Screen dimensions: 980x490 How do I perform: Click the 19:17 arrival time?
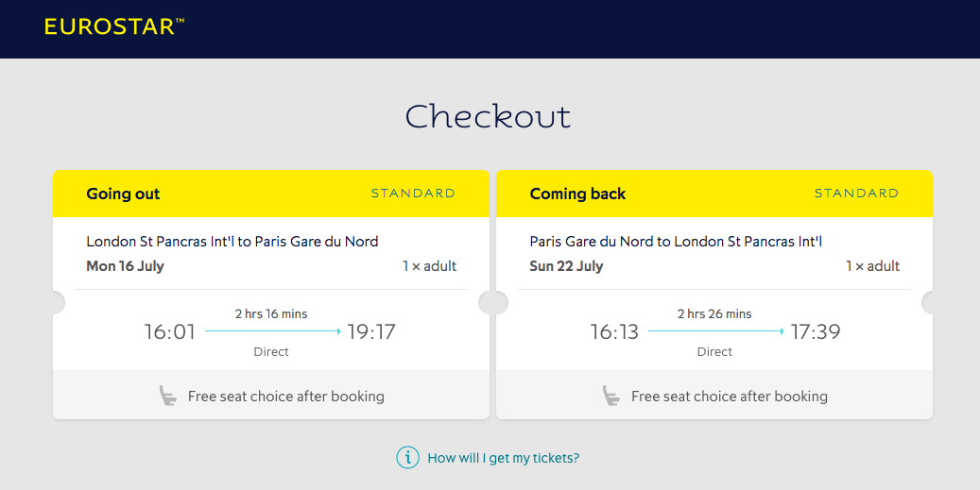point(372,331)
